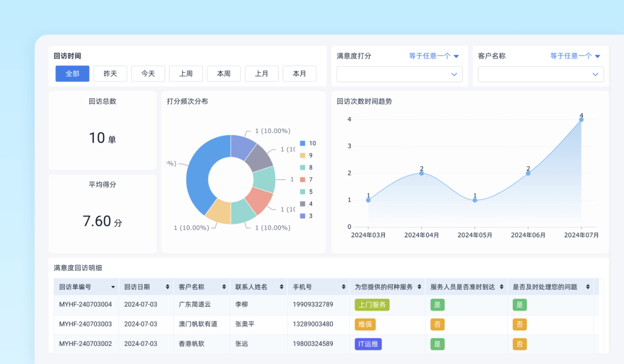Toggle legend swatch for score 7

pos(303,179)
